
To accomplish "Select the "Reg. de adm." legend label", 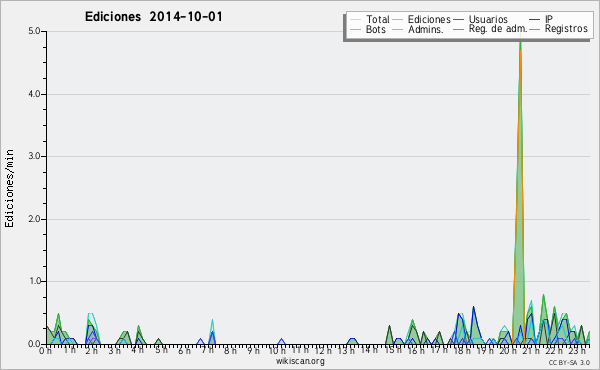I will click(498, 29).
